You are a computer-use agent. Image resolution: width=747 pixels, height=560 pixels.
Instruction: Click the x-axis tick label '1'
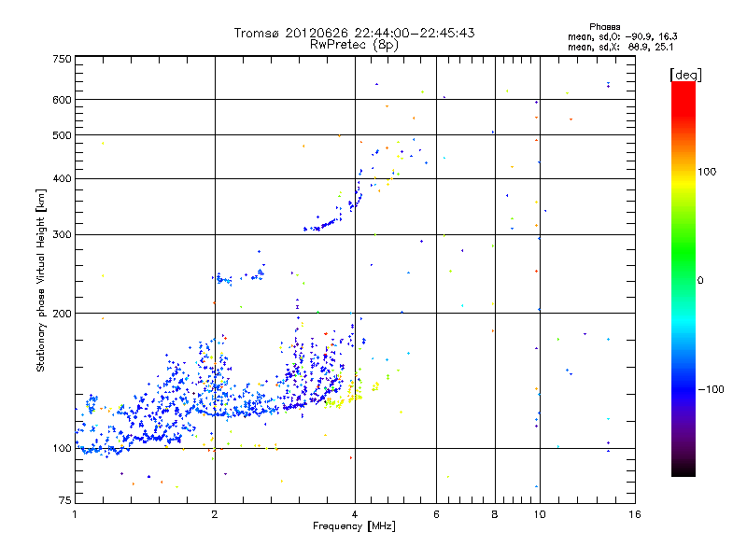75,514
